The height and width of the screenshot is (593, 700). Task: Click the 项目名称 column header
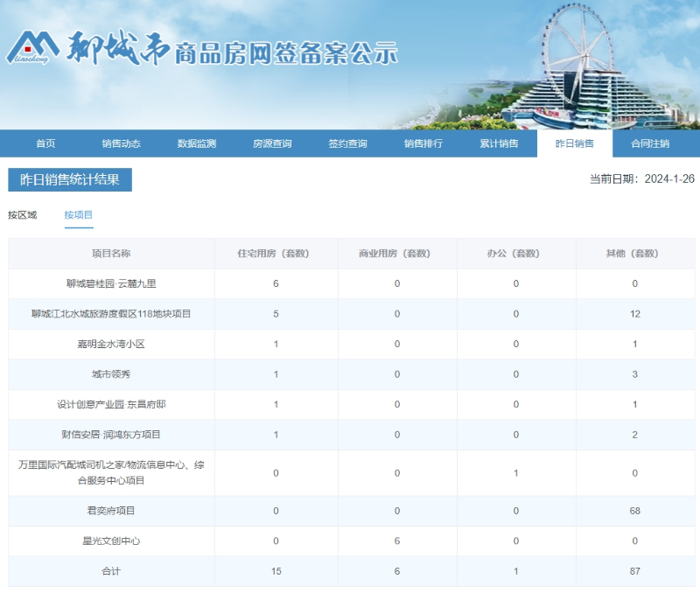pos(111,254)
